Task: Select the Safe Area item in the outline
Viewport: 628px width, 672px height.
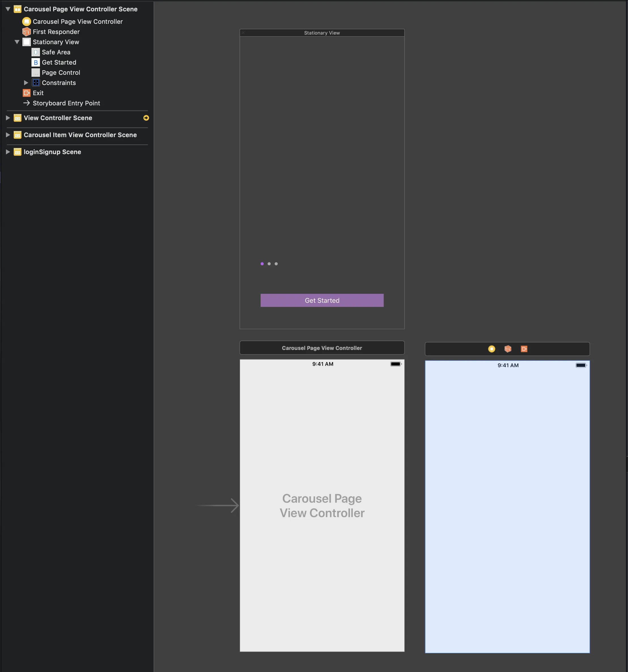Action: [56, 52]
